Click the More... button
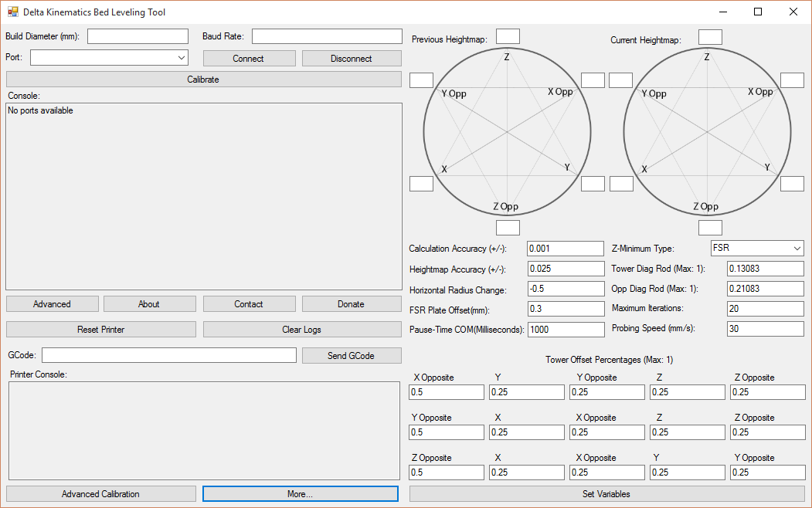Screen dimensions: 812x508 click(300, 494)
